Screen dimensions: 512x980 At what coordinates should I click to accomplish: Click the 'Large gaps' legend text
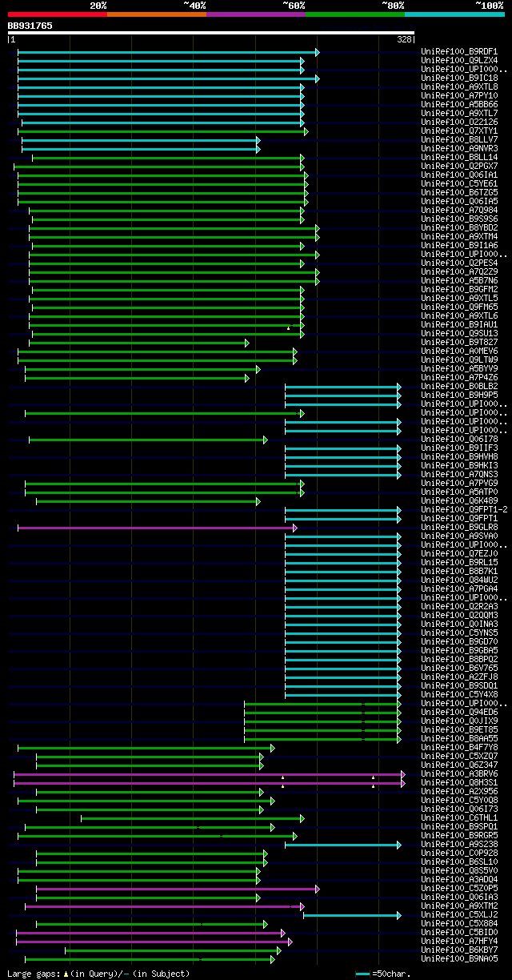point(32,974)
